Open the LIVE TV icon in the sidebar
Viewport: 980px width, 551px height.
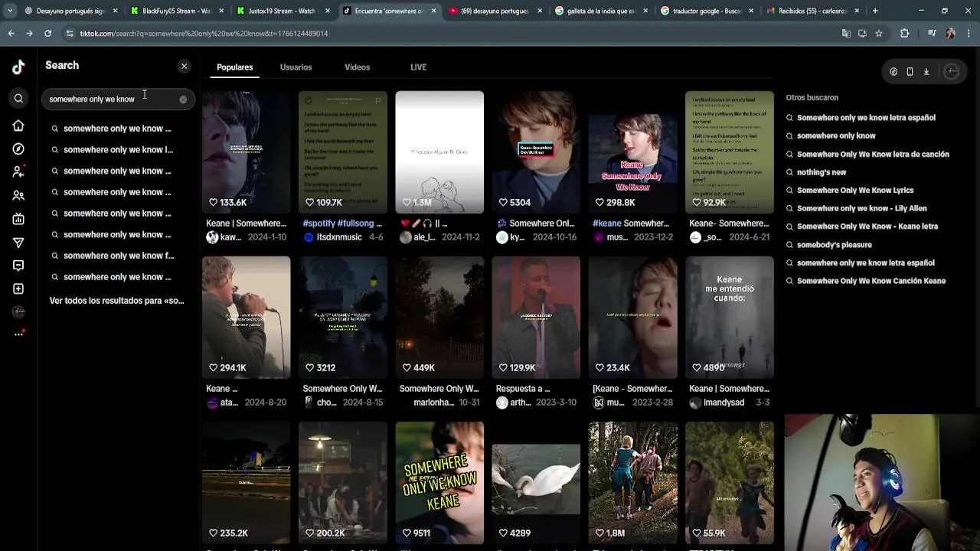point(18,219)
